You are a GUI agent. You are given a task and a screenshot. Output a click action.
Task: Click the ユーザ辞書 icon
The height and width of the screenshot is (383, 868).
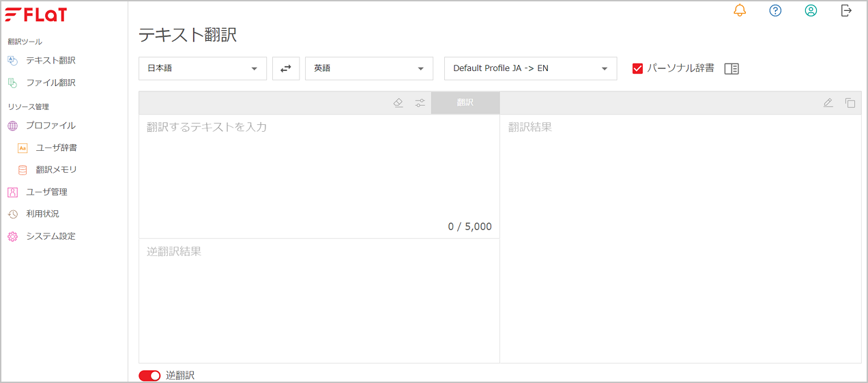[x=23, y=147]
